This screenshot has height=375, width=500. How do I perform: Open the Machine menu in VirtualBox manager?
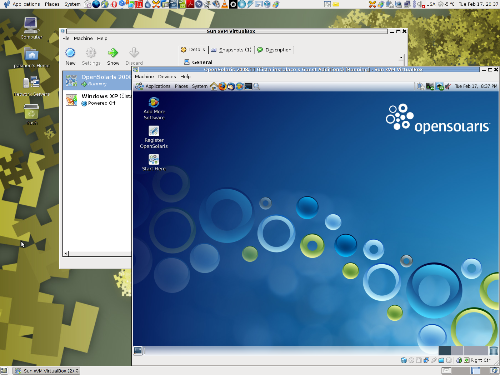click(83, 38)
